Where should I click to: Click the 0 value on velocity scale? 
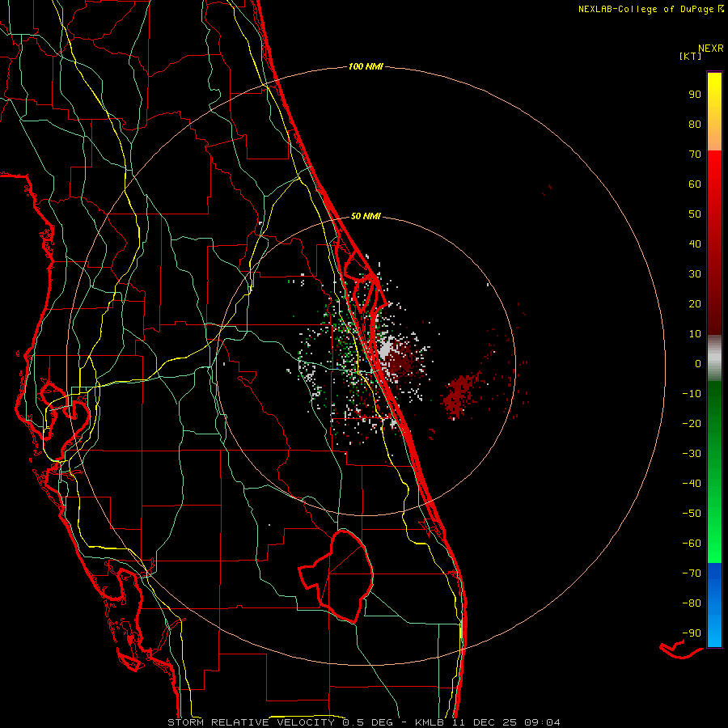point(698,364)
